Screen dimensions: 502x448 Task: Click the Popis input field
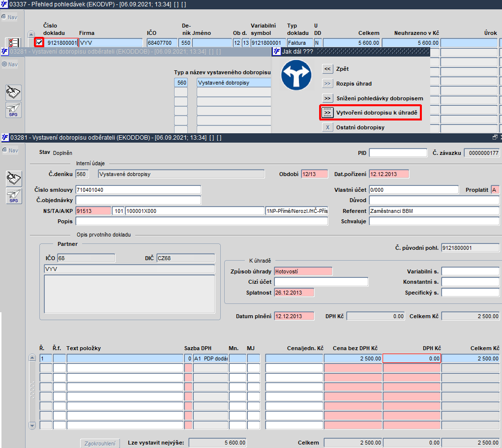202,221
